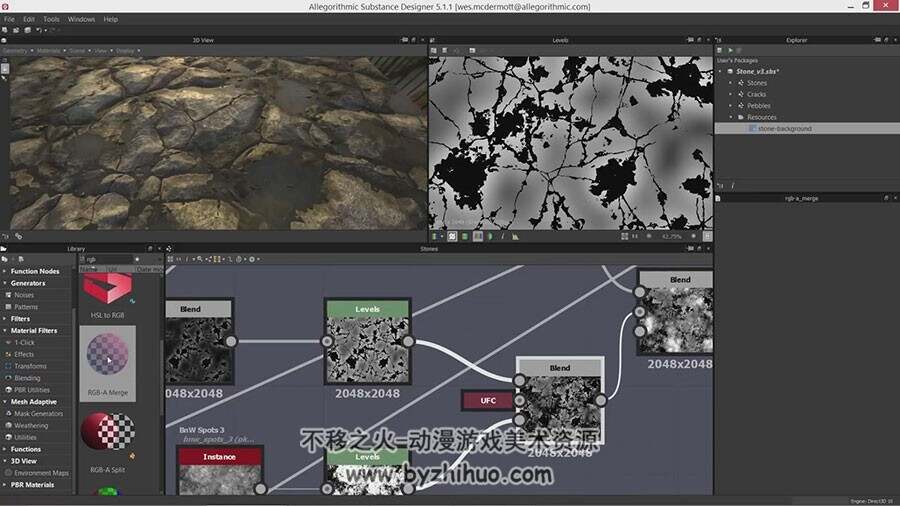Select the Cracks graph in Explorer
900x506 pixels.
click(756, 94)
